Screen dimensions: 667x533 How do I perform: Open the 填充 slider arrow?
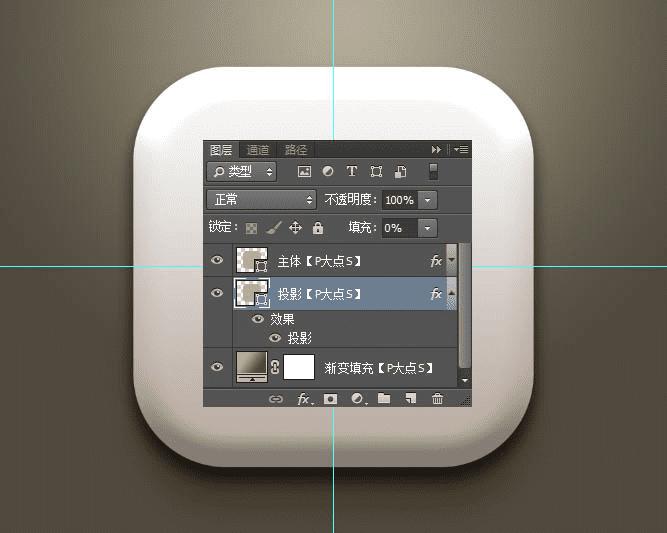428,228
